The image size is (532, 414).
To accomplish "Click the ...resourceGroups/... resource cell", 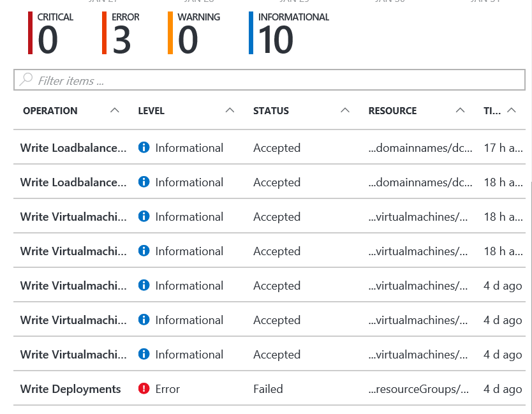I will 418,389.
